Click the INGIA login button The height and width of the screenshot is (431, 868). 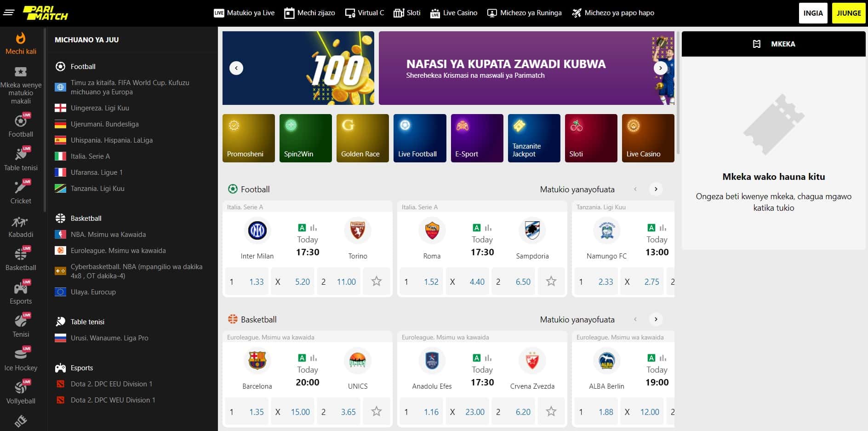click(813, 13)
